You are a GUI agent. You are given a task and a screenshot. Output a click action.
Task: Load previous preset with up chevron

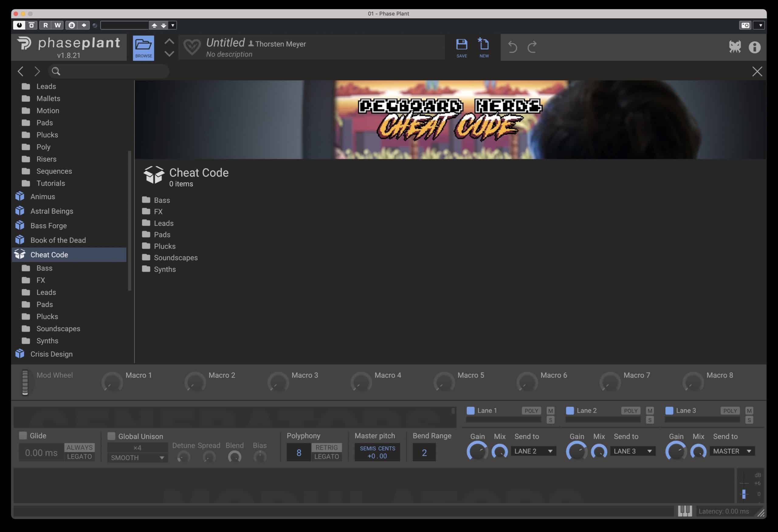coord(169,42)
